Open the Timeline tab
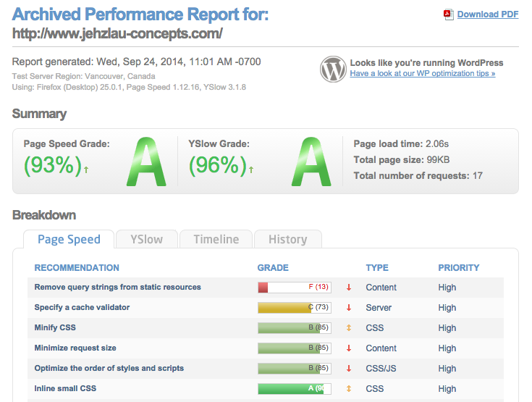 (x=216, y=239)
